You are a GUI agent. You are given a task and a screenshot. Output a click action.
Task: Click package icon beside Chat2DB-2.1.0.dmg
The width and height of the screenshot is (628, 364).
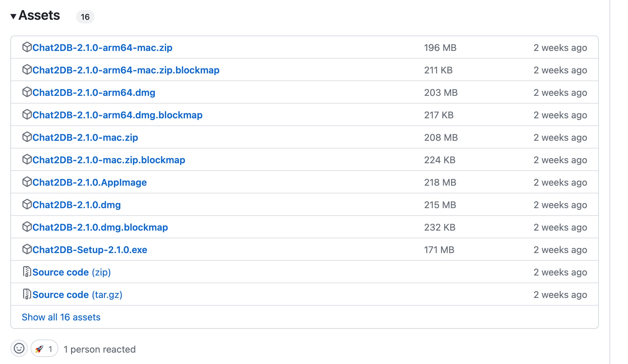(x=27, y=204)
